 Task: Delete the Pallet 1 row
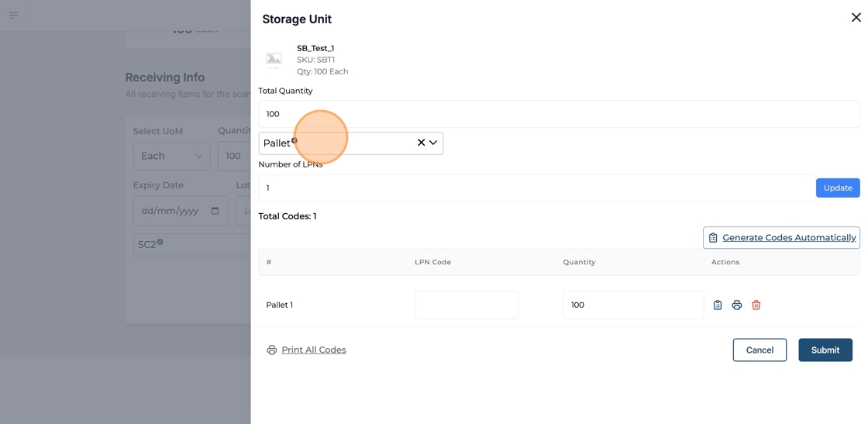tap(756, 305)
